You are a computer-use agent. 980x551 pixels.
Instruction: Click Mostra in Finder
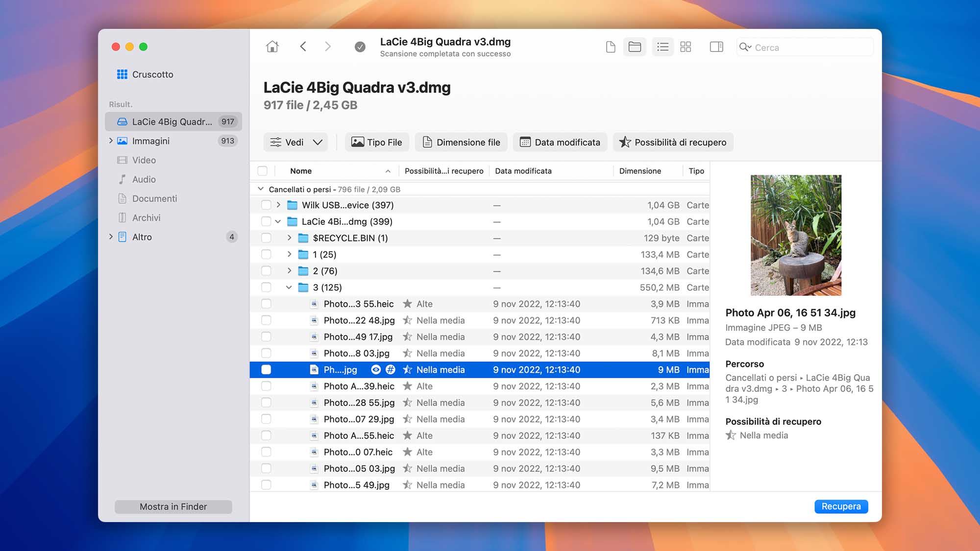click(x=173, y=507)
